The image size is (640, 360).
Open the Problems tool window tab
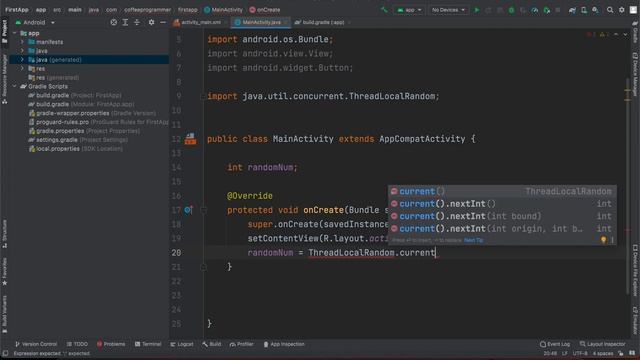point(111,344)
